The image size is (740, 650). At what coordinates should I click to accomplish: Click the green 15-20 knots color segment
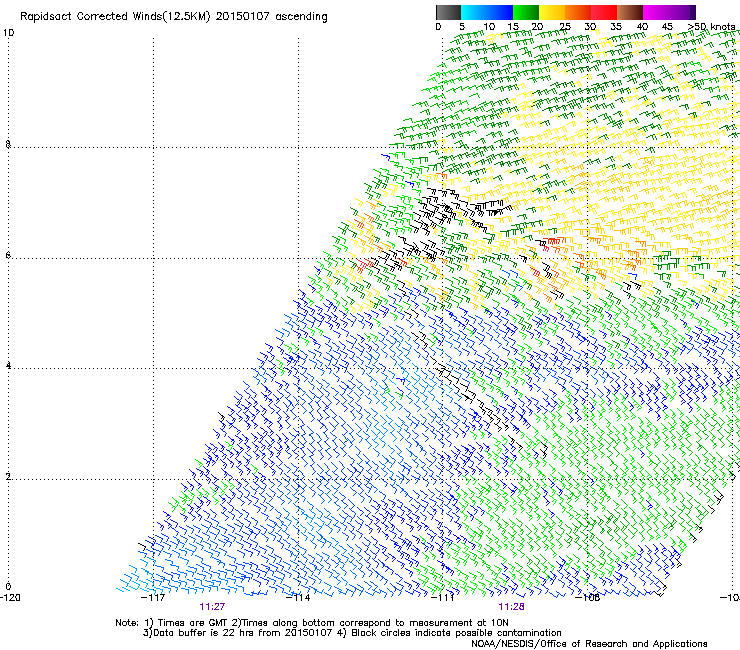point(526,12)
